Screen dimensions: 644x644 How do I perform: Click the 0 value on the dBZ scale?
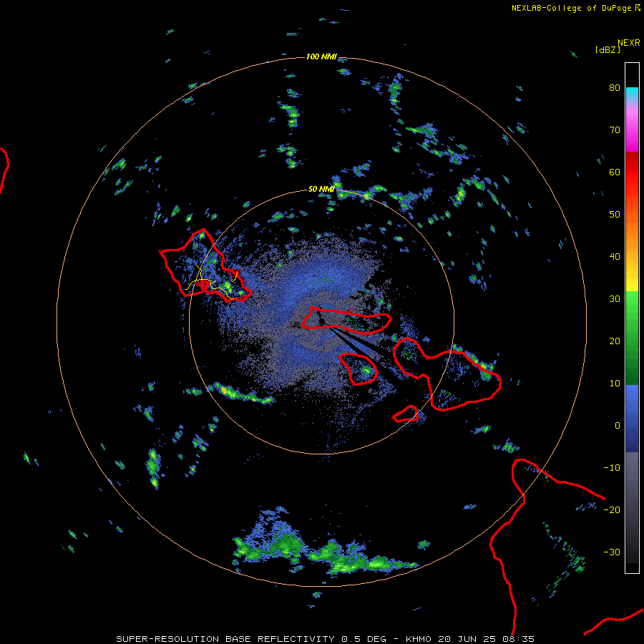[618, 426]
